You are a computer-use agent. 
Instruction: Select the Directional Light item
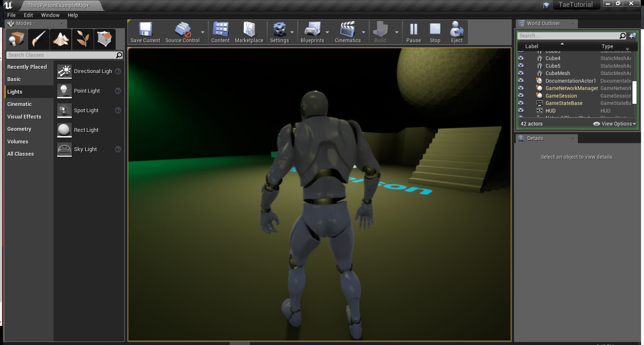point(89,71)
